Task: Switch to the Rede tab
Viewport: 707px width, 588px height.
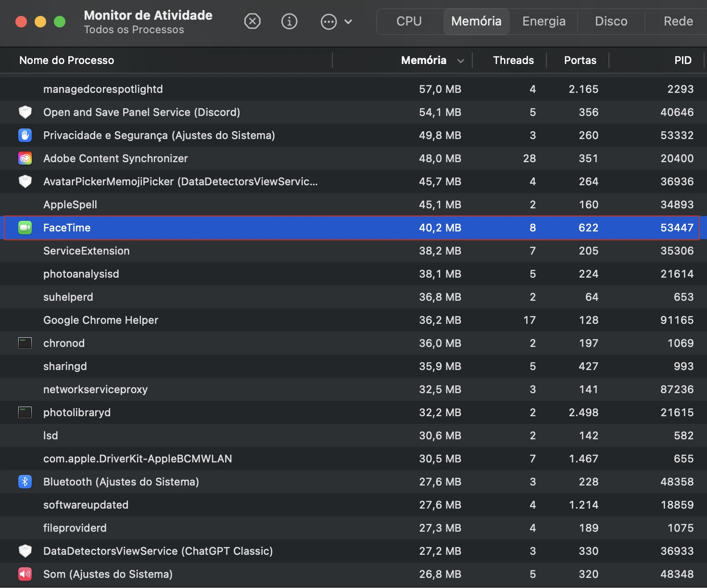Action: 678,21
